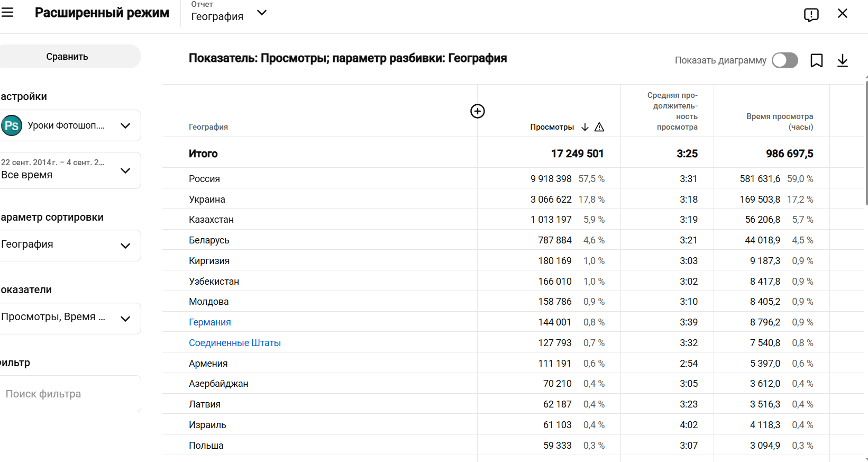Click the warning triangle beside Просмотры

599,127
